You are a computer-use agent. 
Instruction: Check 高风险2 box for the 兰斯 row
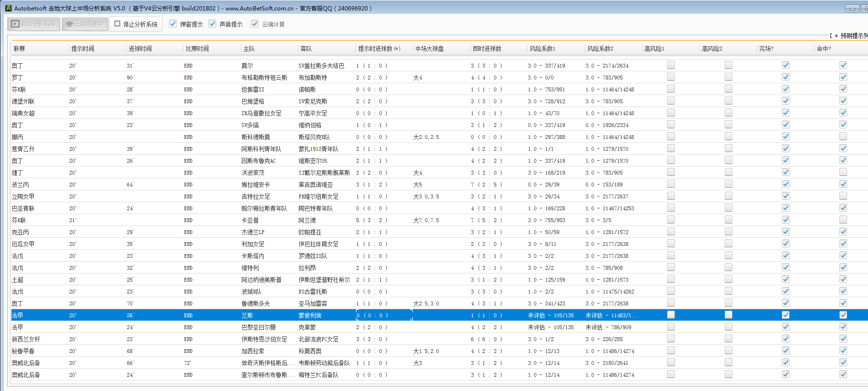pos(729,315)
